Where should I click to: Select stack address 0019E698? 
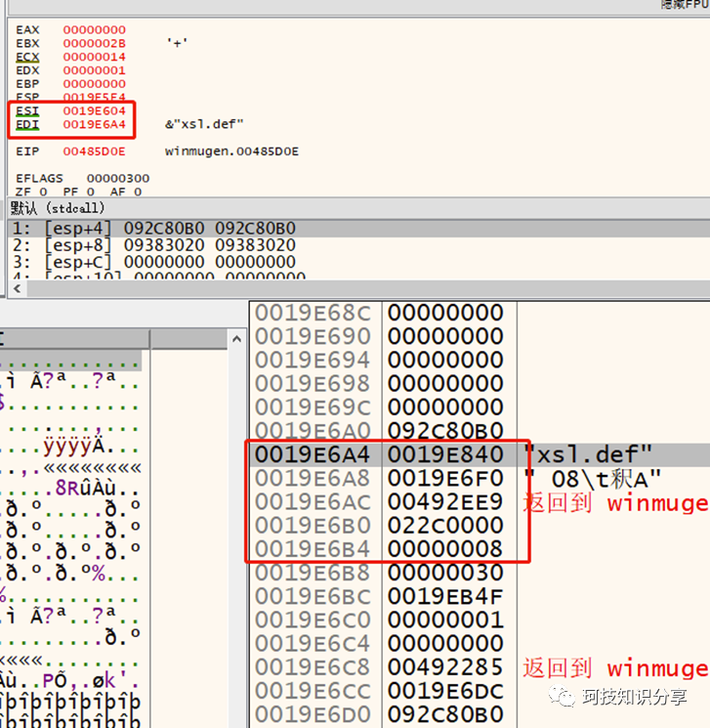click(313, 383)
